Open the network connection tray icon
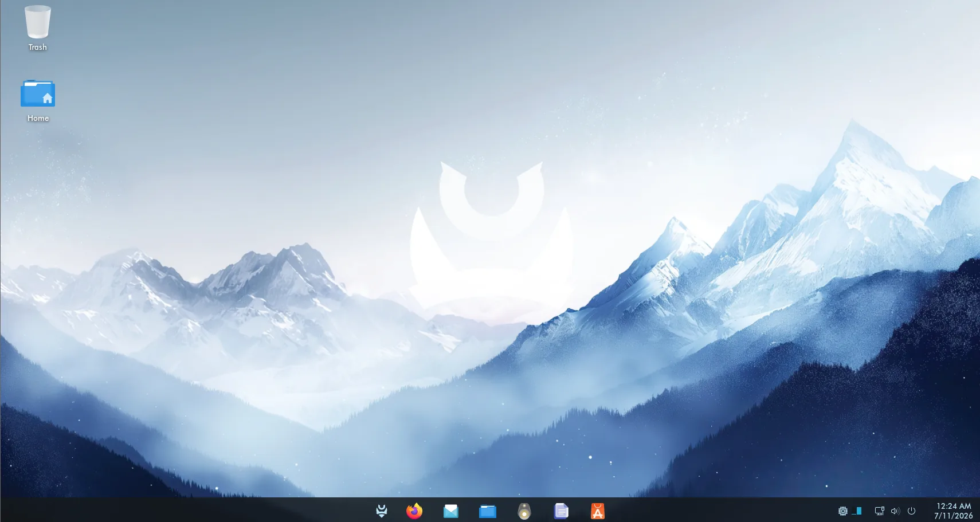This screenshot has height=522, width=980. tap(879, 511)
